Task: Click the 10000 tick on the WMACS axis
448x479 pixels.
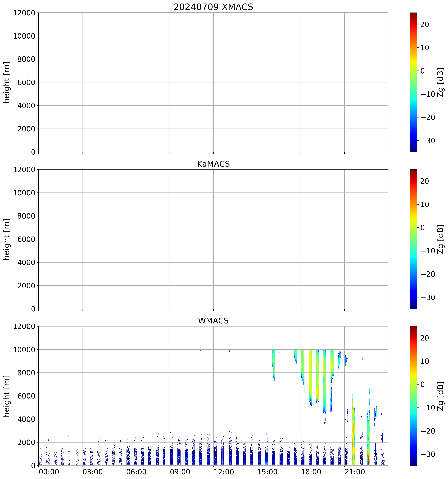Action: [24, 349]
